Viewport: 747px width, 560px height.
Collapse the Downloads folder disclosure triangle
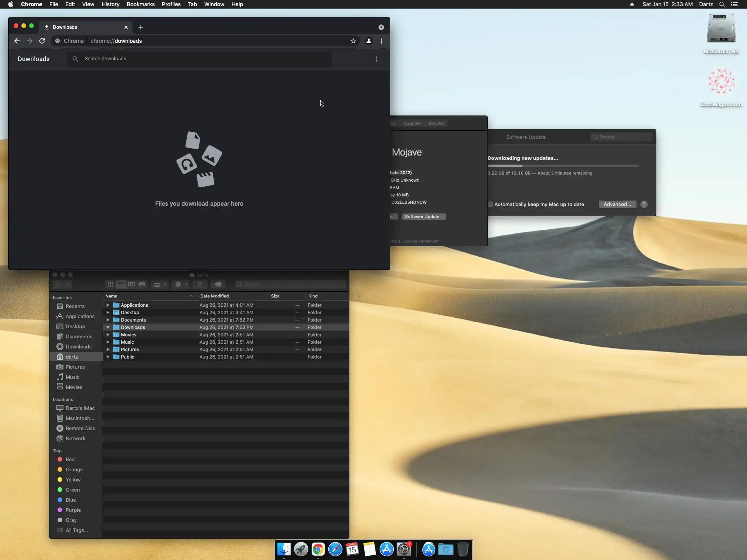click(108, 327)
